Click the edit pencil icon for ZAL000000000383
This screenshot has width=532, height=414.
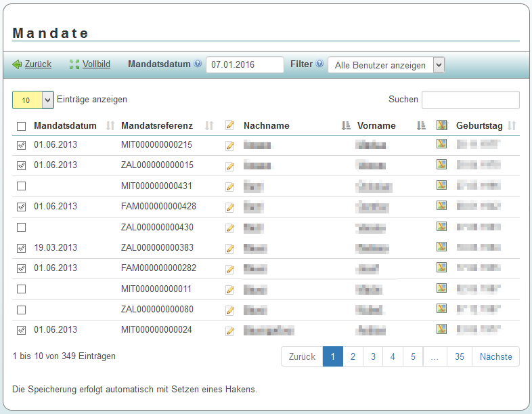230,249
